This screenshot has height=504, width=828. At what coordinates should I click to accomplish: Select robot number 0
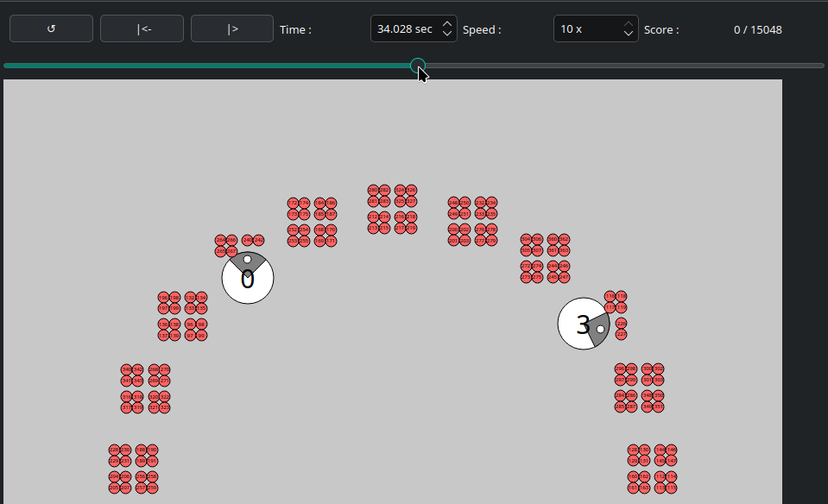tap(248, 279)
